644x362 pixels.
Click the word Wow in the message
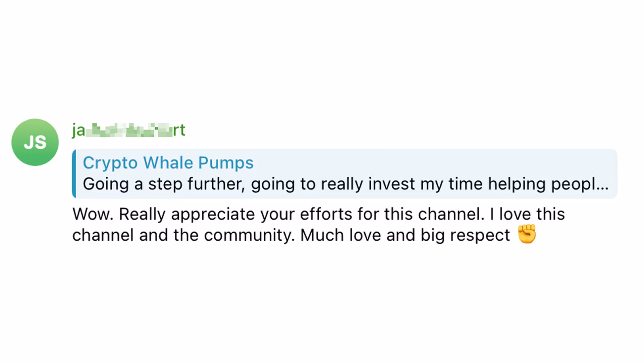click(93, 214)
